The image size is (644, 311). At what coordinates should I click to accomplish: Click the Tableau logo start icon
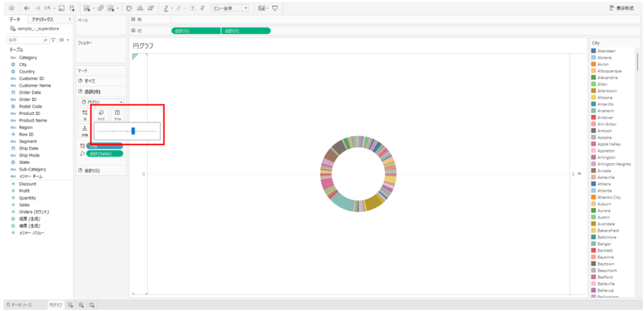[x=11, y=8]
